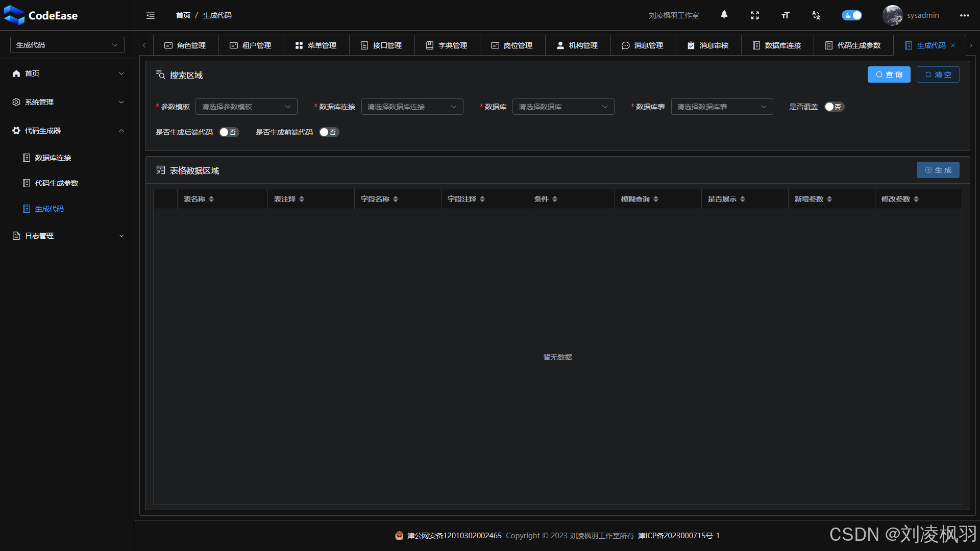
Task: Click the language switch icon
Action: pyautogui.click(x=816, y=15)
